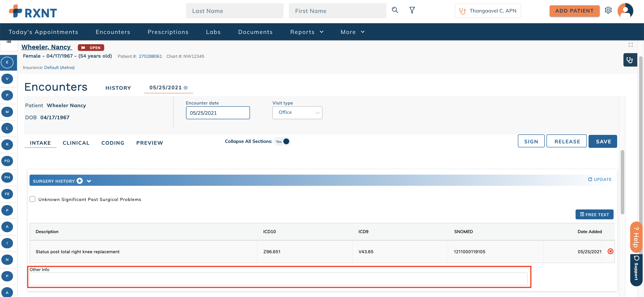Click the SNOMED value 1211000119105
644x297 pixels.
469,252
